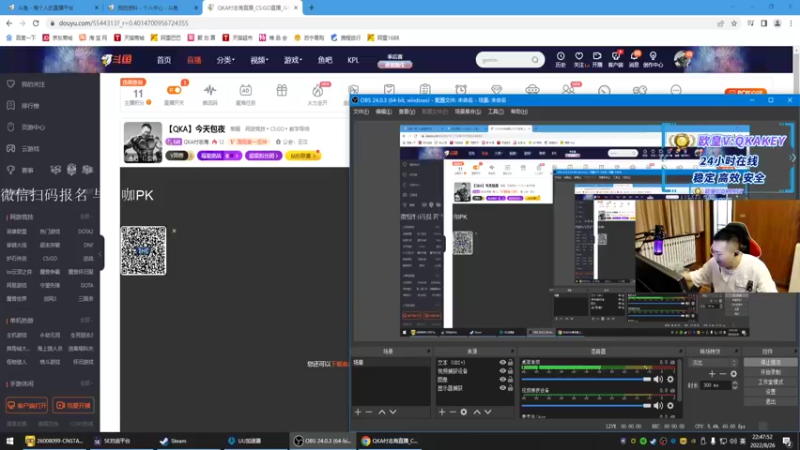The image size is (800, 450).
Task: Bookmark this page with the star icon
Action: (734, 23)
